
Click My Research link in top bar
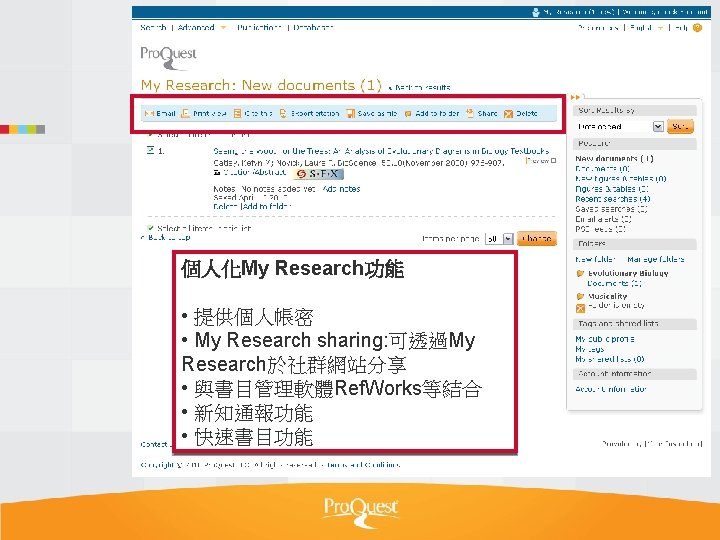point(579,12)
